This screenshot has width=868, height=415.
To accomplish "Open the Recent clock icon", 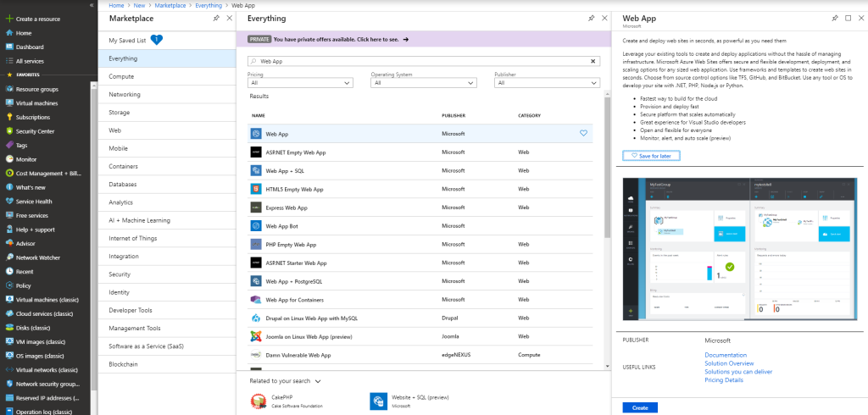I will (x=8, y=272).
